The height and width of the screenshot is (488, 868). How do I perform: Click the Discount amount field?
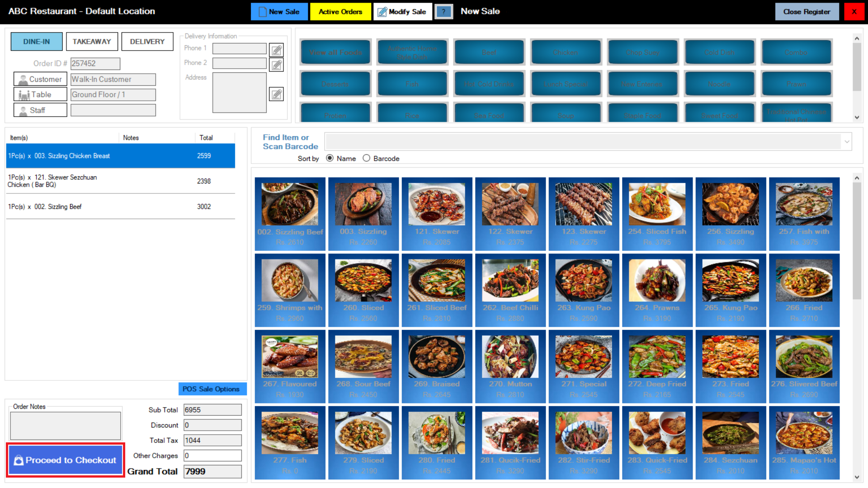coord(212,425)
